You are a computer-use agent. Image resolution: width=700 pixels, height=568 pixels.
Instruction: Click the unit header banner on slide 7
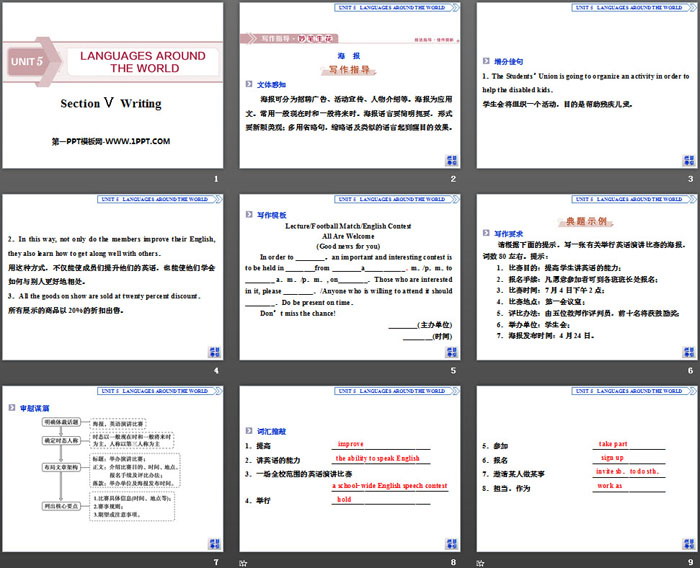(x=159, y=391)
